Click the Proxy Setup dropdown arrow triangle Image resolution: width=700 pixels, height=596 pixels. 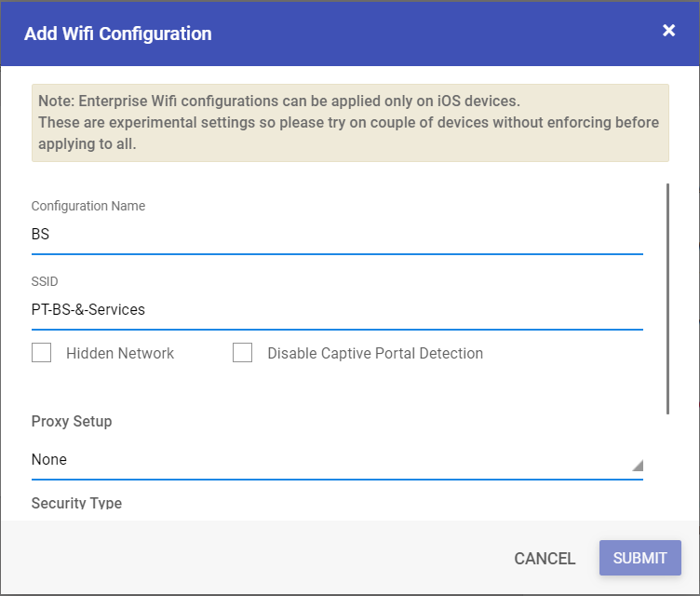tap(638, 466)
